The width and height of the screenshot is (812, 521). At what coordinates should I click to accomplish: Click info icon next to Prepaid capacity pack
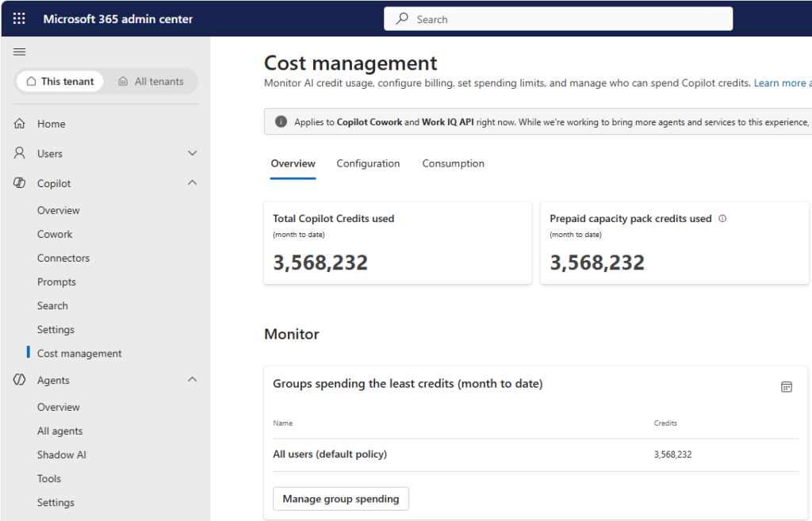click(722, 219)
